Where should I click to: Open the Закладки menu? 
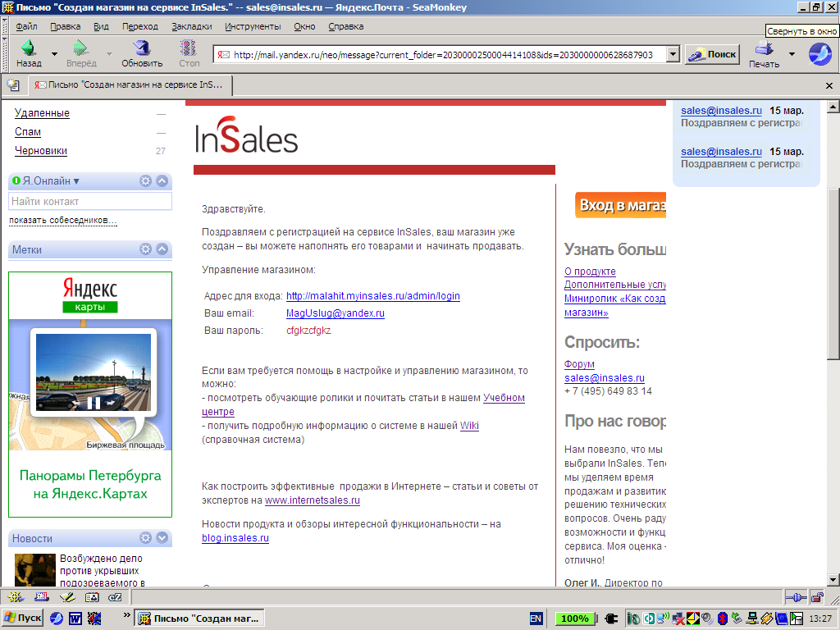pyautogui.click(x=192, y=26)
